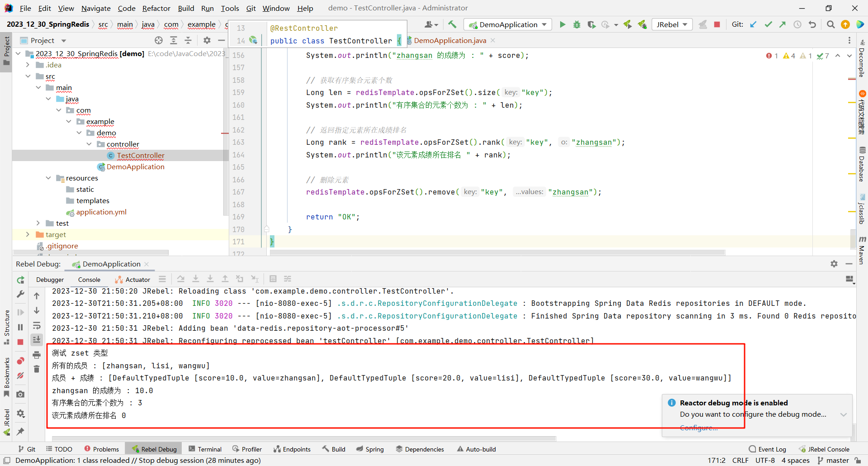Image resolution: width=868 pixels, height=466 pixels.
Task: Toggle soft-wrap in console
Action: [37, 326]
